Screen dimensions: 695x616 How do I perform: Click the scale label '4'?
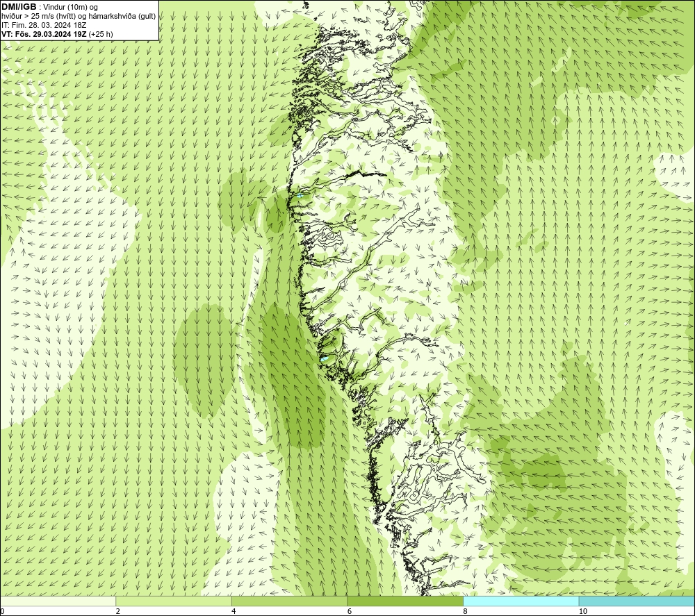coord(234,611)
